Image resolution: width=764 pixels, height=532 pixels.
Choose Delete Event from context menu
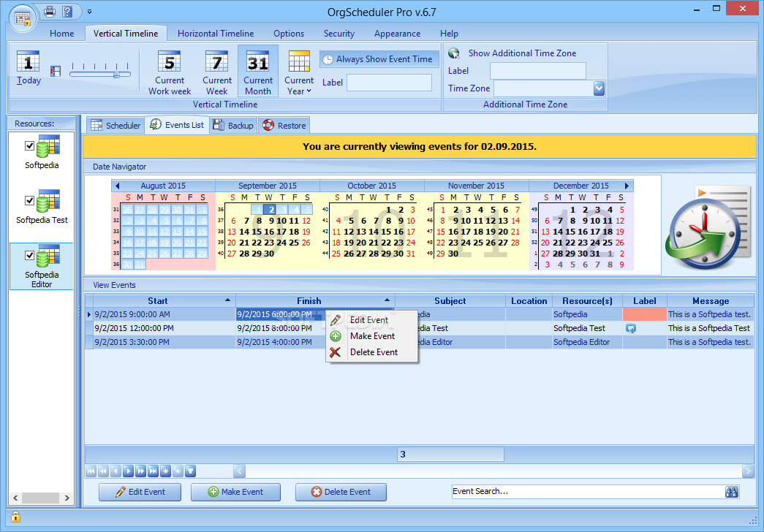(x=372, y=352)
